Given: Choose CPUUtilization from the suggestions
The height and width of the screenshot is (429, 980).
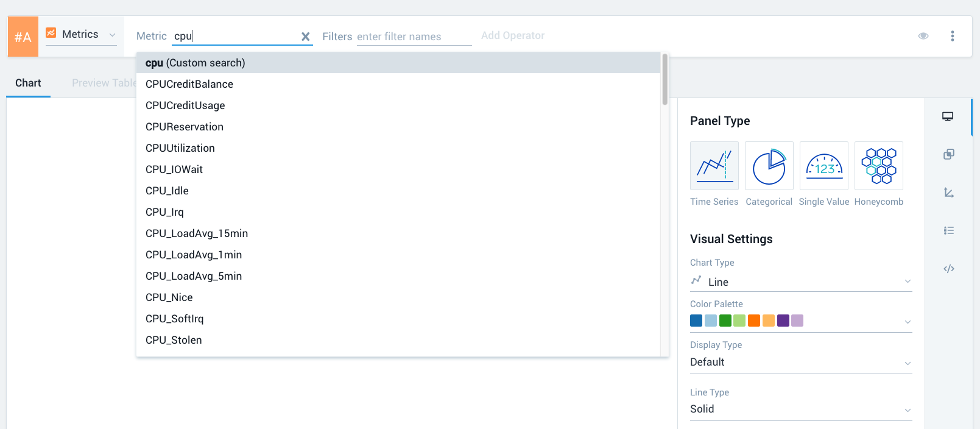Looking at the screenshot, I should point(180,148).
